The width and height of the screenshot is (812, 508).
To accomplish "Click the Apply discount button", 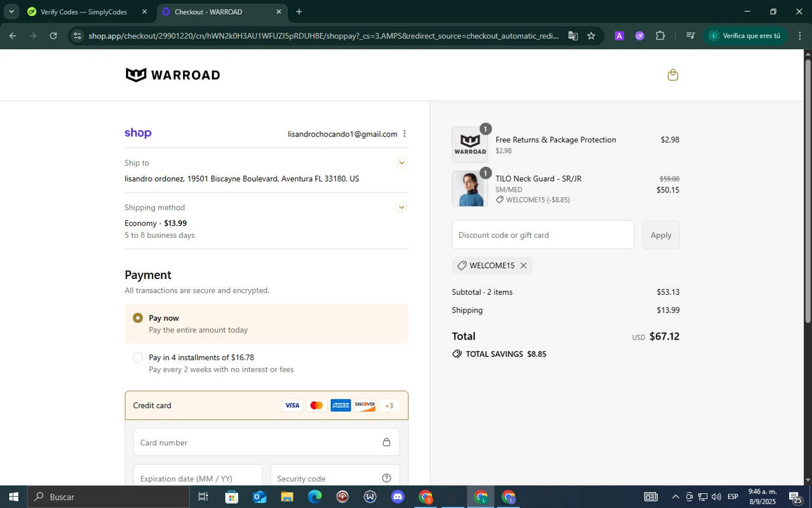I will [660, 235].
